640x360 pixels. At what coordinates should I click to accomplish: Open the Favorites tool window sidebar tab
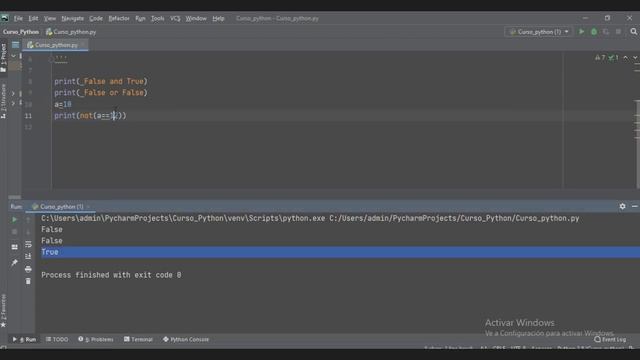4,311
